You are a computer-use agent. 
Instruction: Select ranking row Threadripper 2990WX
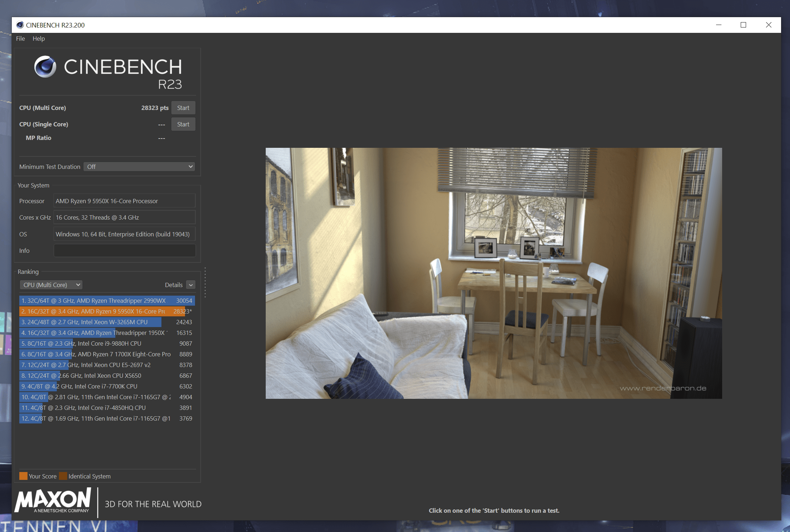coord(107,301)
